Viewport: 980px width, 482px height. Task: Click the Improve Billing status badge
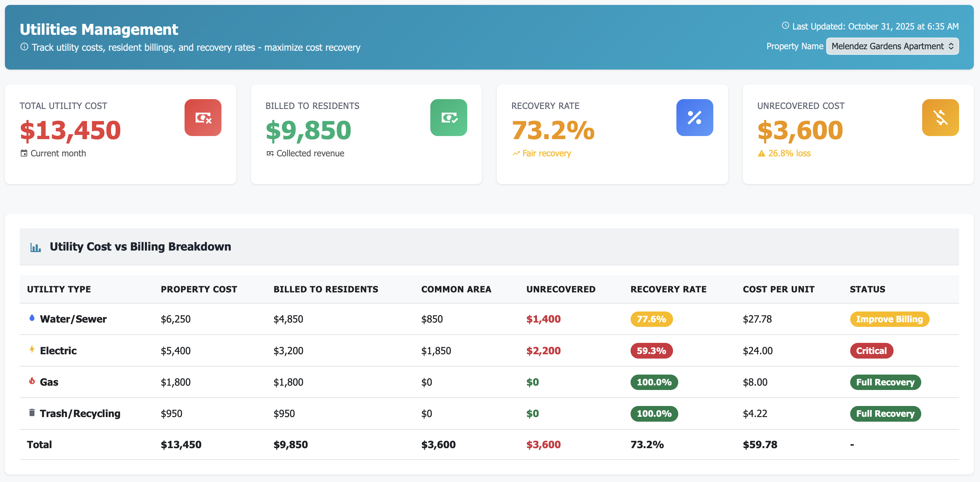click(890, 319)
